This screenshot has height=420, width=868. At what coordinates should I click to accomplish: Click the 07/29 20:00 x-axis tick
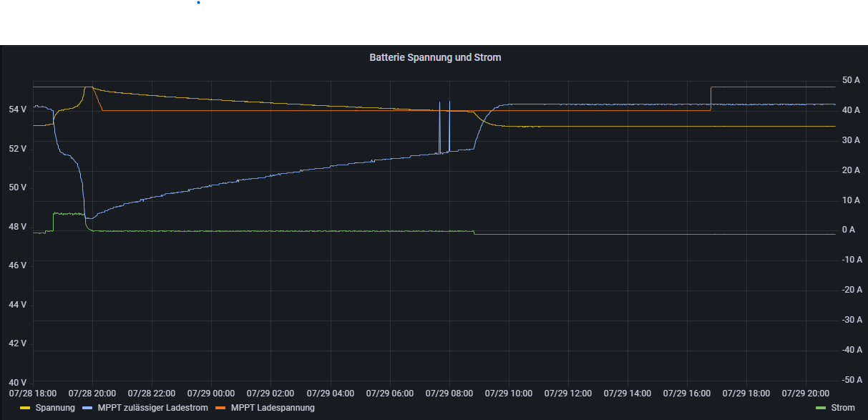806,393
